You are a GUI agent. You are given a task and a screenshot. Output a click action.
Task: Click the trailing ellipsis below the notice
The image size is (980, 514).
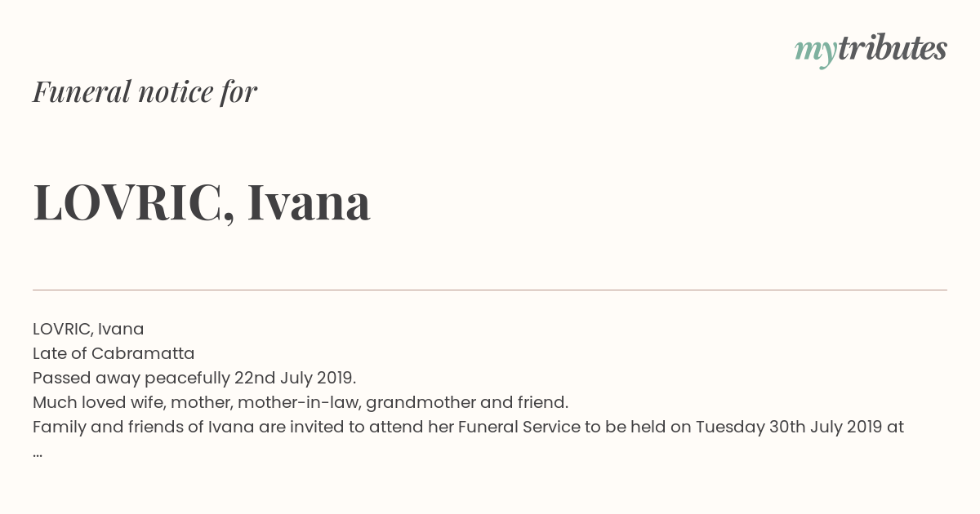[38, 453]
